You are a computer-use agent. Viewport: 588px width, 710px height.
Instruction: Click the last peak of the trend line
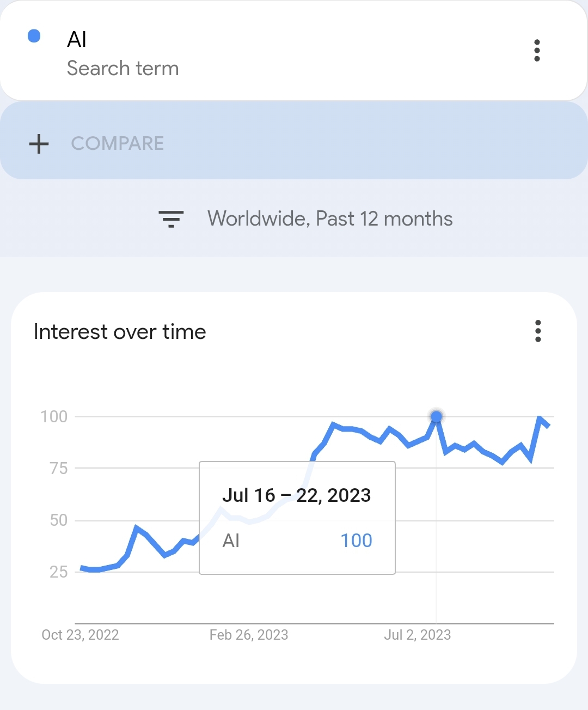pyautogui.click(x=540, y=418)
